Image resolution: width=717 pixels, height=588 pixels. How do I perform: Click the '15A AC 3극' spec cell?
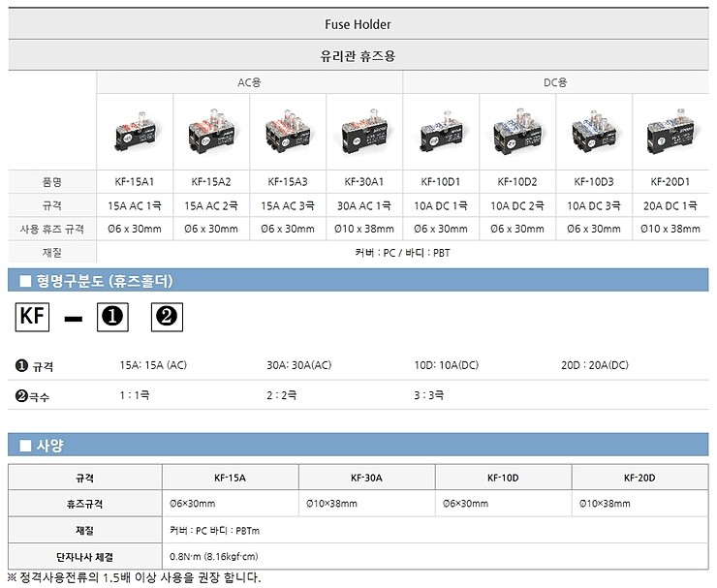pyautogui.click(x=288, y=205)
